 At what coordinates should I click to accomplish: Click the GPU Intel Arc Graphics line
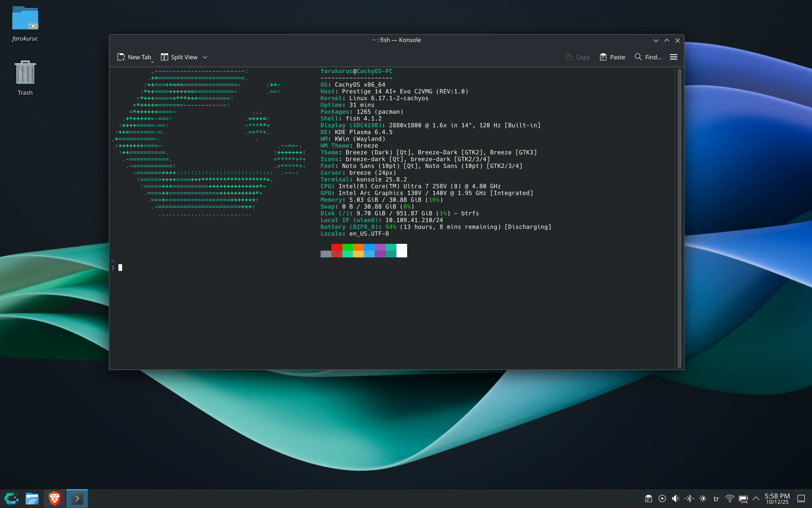coord(427,193)
